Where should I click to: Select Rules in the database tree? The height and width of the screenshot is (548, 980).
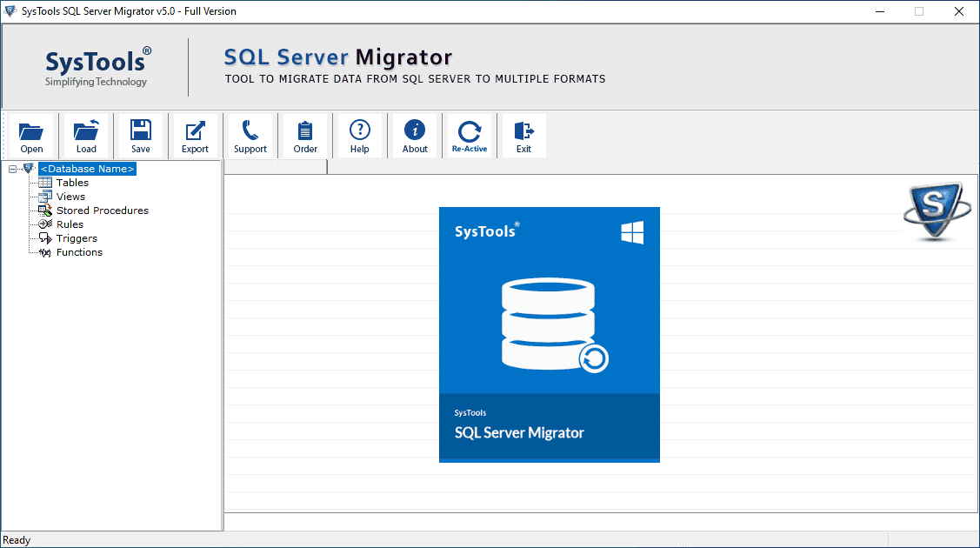click(x=70, y=224)
